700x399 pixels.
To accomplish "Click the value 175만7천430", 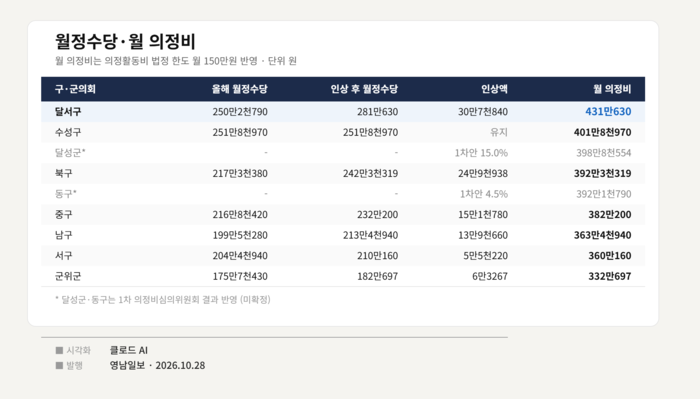I will pyautogui.click(x=240, y=276).
